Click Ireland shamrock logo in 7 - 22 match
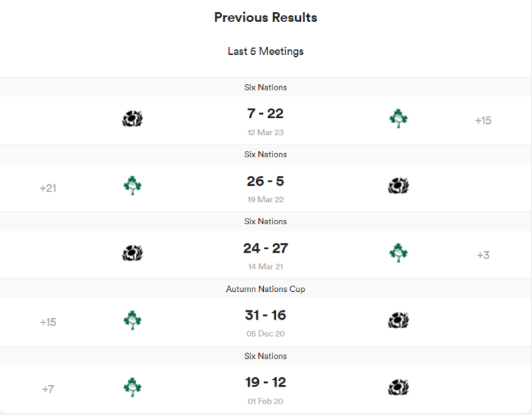This screenshot has height=415, width=532. coord(398,119)
